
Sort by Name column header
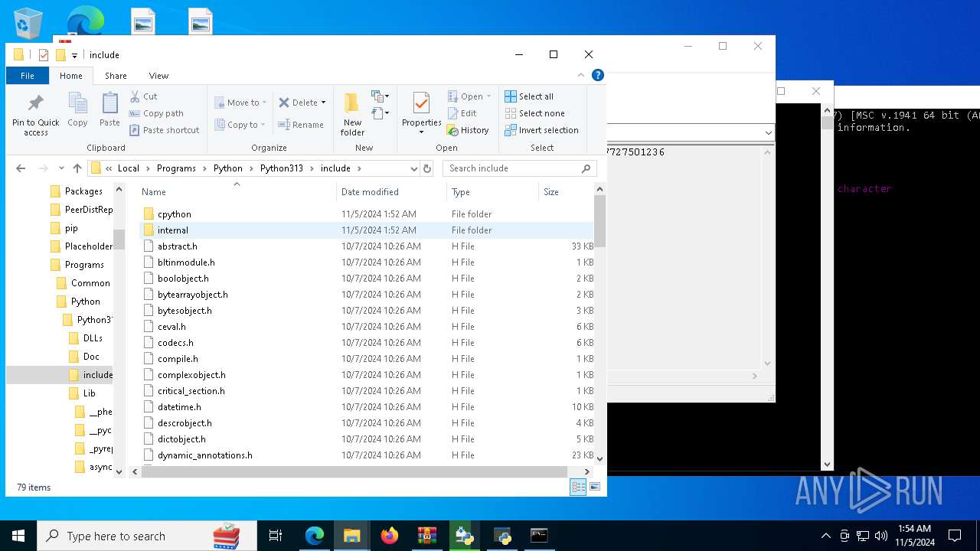[237, 192]
